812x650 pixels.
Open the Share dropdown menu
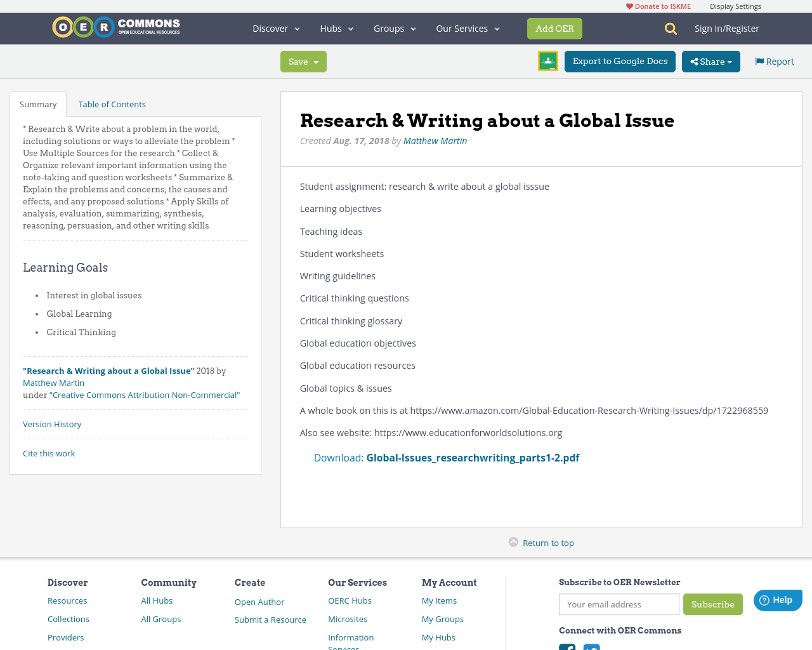point(710,60)
